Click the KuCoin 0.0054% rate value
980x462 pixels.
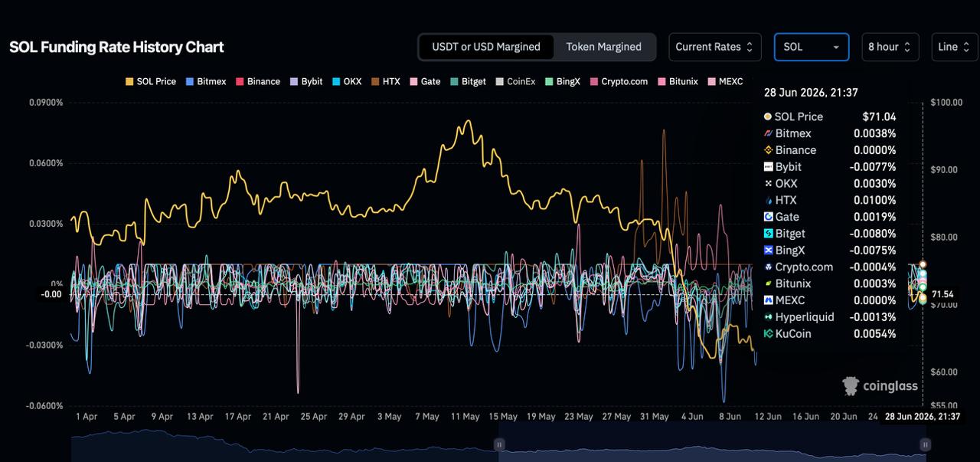tap(875, 333)
